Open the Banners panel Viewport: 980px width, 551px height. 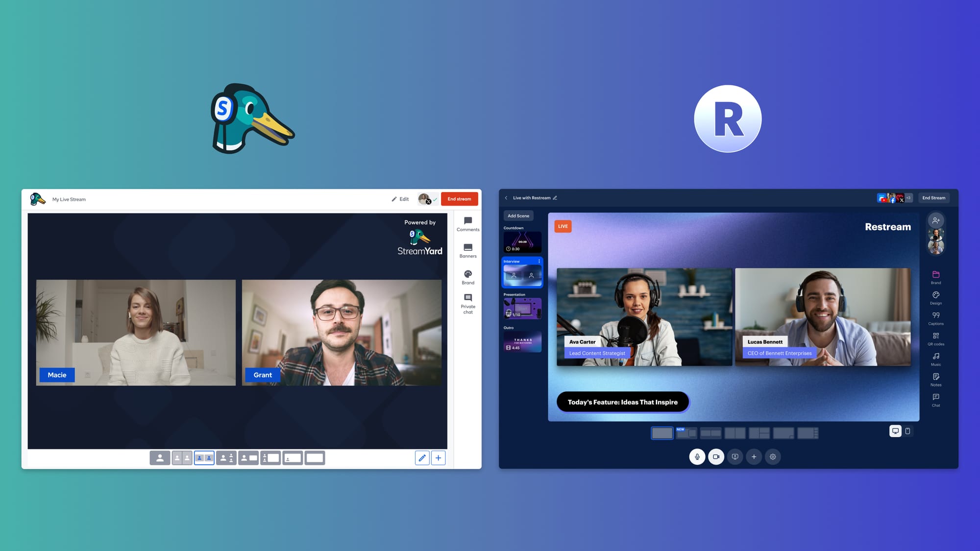click(x=468, y=251)
